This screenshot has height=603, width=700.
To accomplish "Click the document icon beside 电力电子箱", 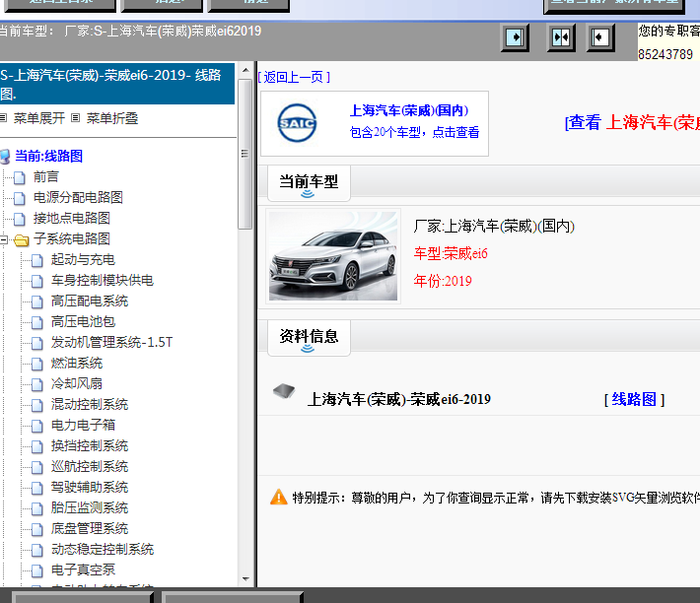I will pyautogui.click(x=37, y=426).
